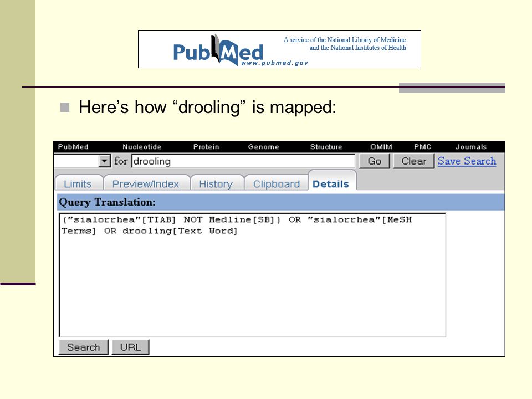The height and width of the screenshot is (399, 532).
Task: Click the www.pubmed.gov text in banner
Action: 274,63
